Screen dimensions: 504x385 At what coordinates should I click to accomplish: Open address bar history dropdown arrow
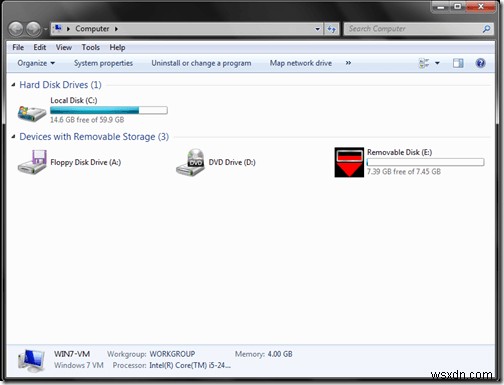[x=318, y=29]
